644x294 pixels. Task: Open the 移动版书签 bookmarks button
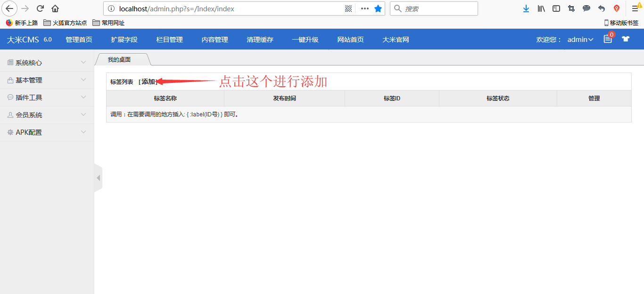[621, 23]
